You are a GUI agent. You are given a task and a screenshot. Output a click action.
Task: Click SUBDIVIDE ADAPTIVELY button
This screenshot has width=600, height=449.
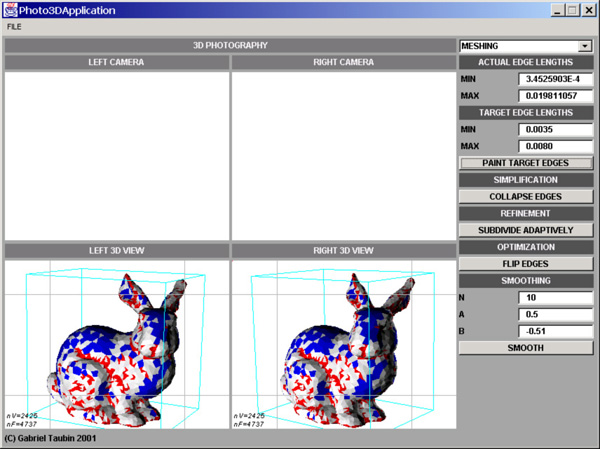point(526,230)
